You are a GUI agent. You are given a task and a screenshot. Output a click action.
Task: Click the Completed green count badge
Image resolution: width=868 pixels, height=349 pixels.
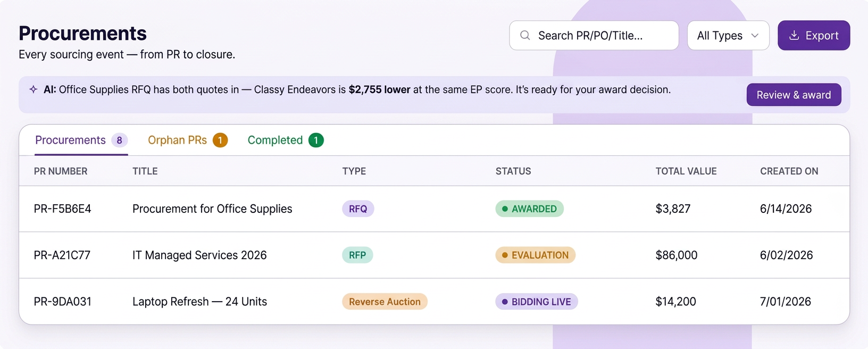tap(316, 140)
